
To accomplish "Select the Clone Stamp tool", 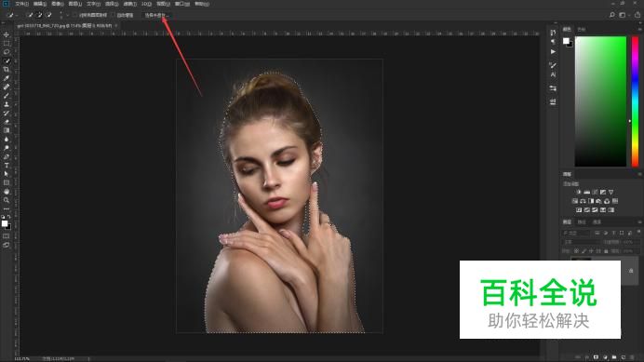I will pos(7,104).
